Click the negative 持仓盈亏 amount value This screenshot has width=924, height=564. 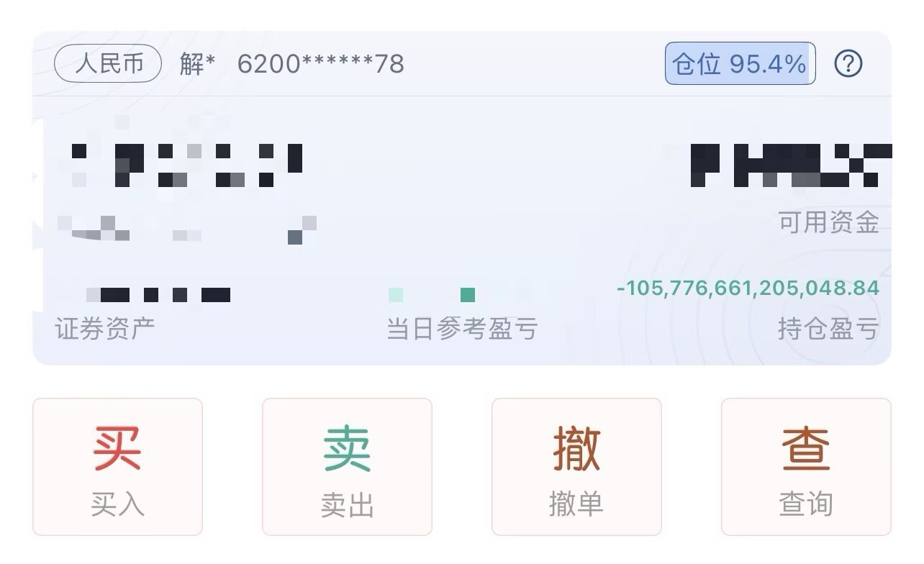(748, 288)
